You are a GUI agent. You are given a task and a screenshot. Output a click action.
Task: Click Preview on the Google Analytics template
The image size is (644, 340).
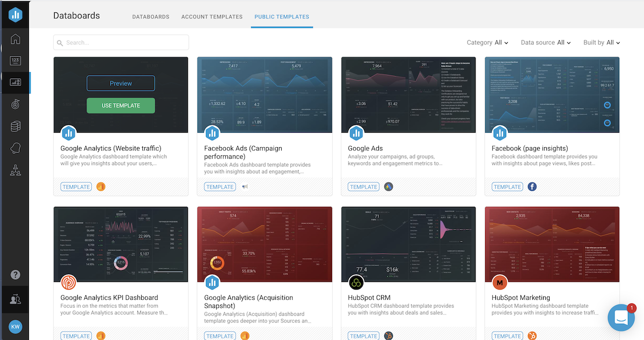tap(121, 83)
